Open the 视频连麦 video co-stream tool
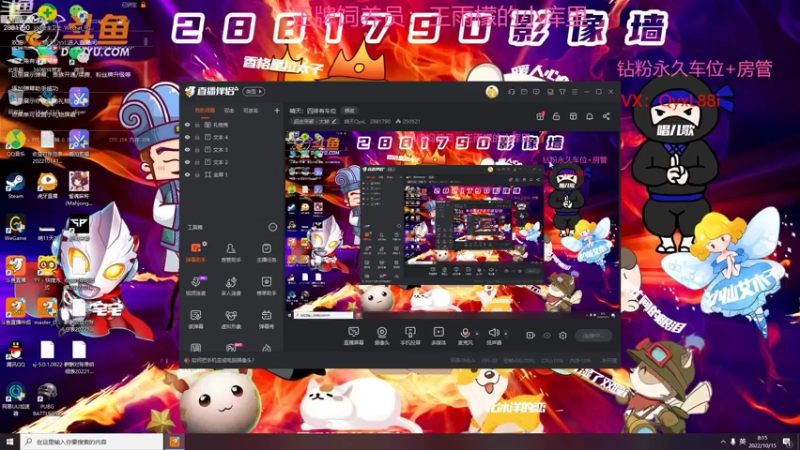Screen dimensions: 800x450 [x=195, y=286]
